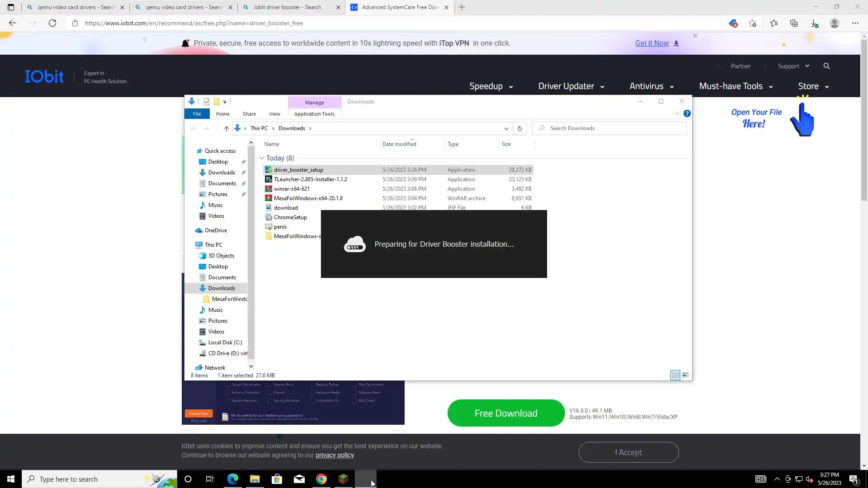The image size is (868, 488).
Task: Collapse the Today (8) group
Action: tap(262, 158)
